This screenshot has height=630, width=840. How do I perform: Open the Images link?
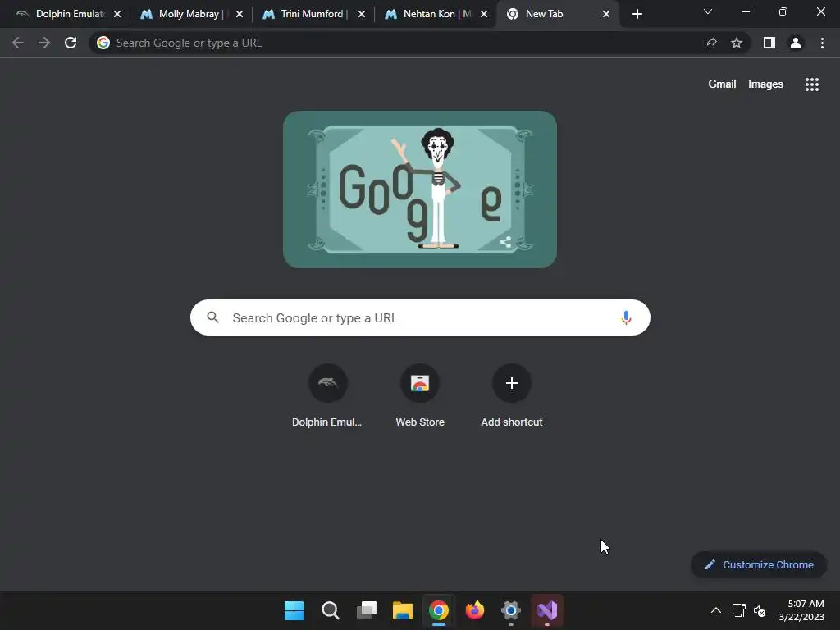[x=765, y=84]
